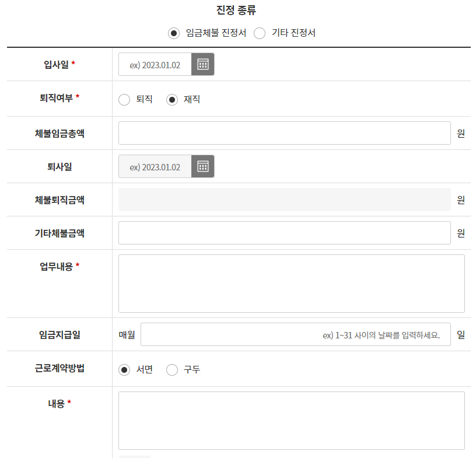Choose 구두 for 근로계약방법
Screen dimensions: 476x458
(x=172, y=369)
